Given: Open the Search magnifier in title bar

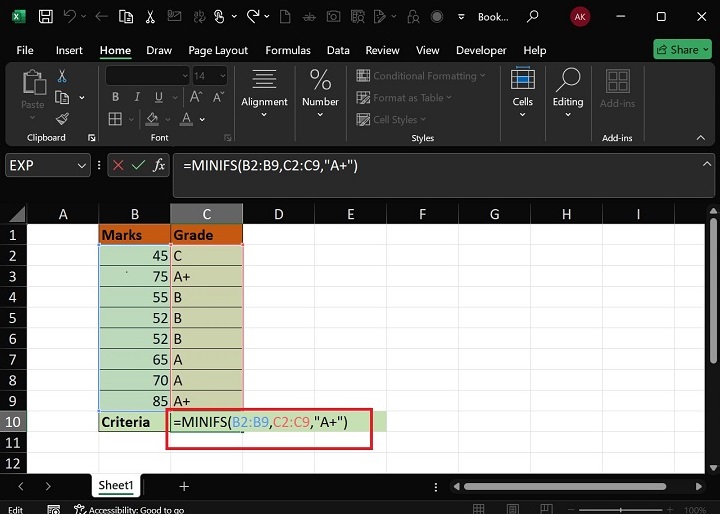Looking at the screenshot, I should tap(532, 17).
